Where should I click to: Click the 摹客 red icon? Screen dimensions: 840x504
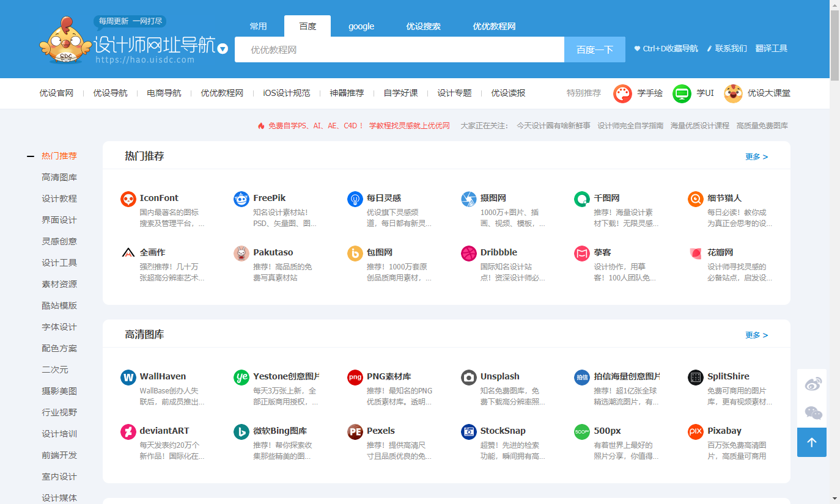[x=582, y=254]
